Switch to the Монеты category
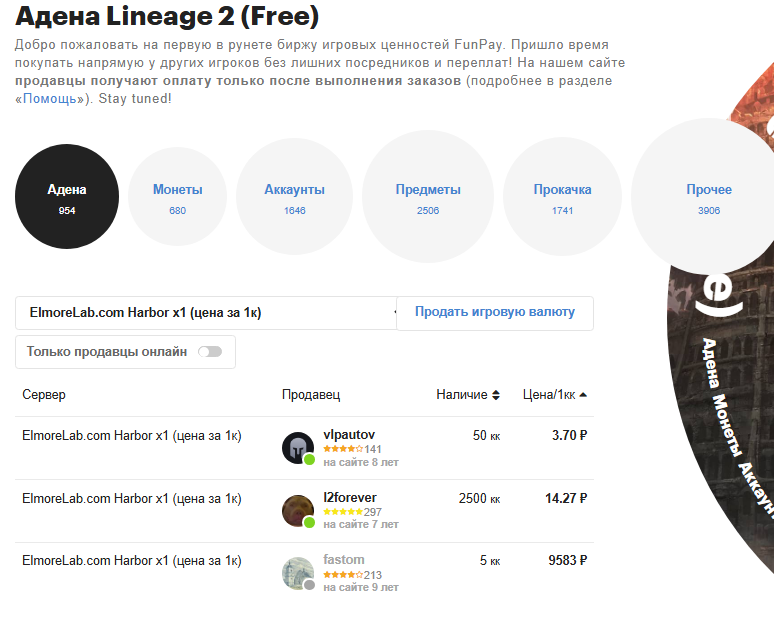Screen dimensions: 774x622 [x=178, y=195]
